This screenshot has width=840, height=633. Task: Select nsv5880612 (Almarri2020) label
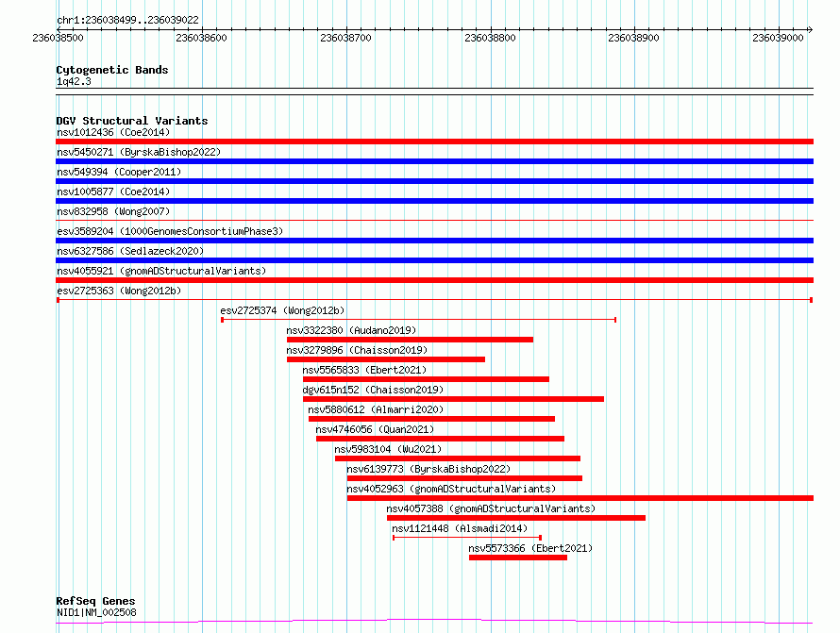point(376,409)
